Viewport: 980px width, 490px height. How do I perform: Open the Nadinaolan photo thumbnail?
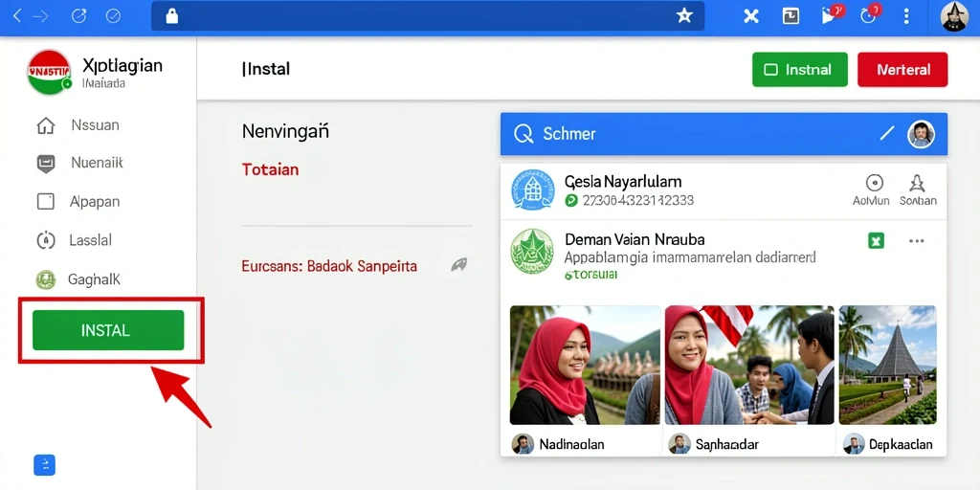click(x=585, y=365)
